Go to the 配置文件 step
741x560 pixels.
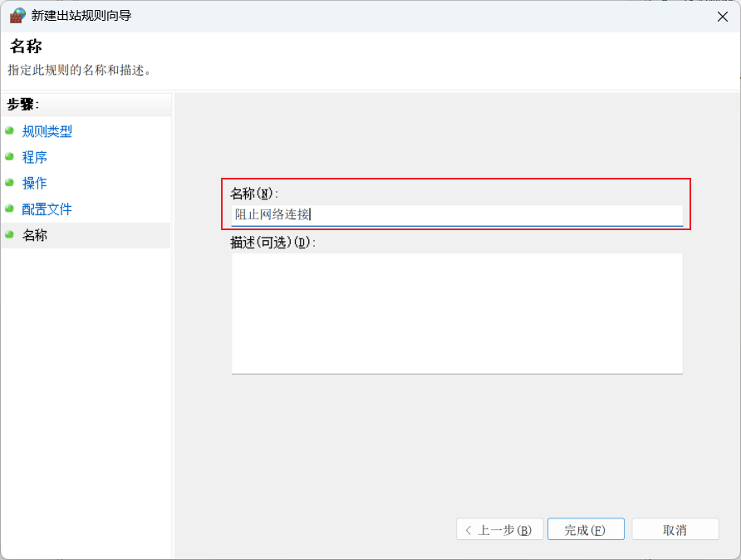click(47, 209)
